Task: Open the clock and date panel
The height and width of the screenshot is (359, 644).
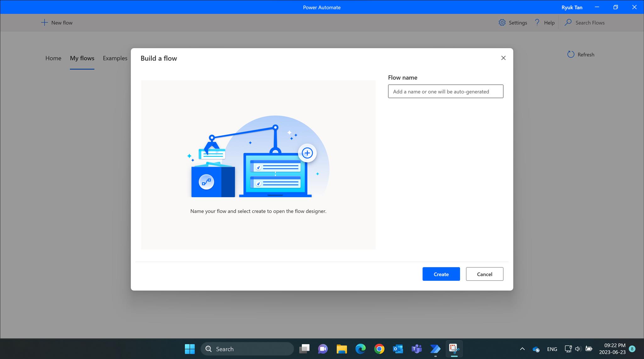Action: coord(612,349)
